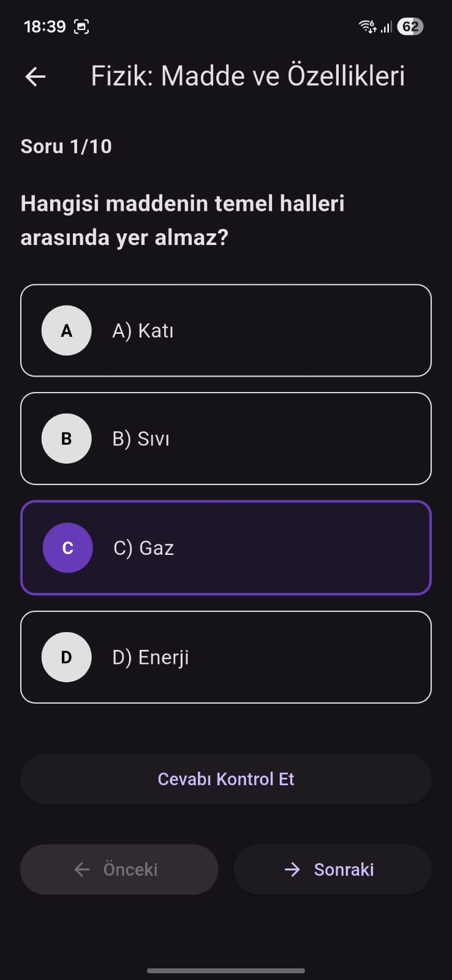Tap the "Soru 1/10" question counter
The image size is (452, 980).
pyautogui.click(x=66, y=146)
